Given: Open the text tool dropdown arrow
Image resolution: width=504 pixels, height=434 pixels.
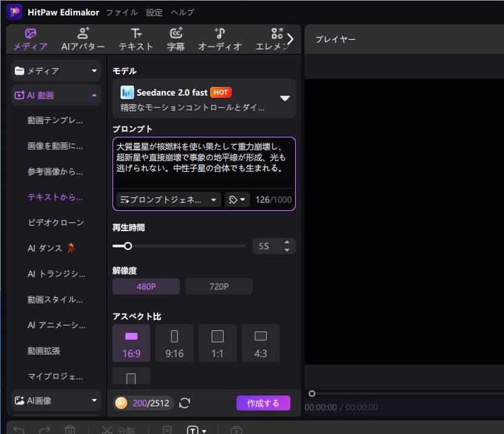Looking at the screenshot, I should pyautogui.click(x=204, y=431).
